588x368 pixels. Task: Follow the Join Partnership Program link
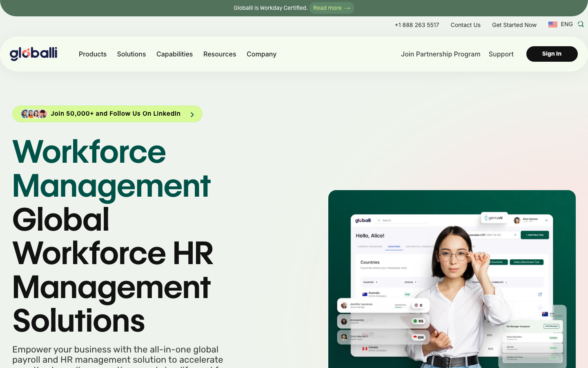coord(441,54)
